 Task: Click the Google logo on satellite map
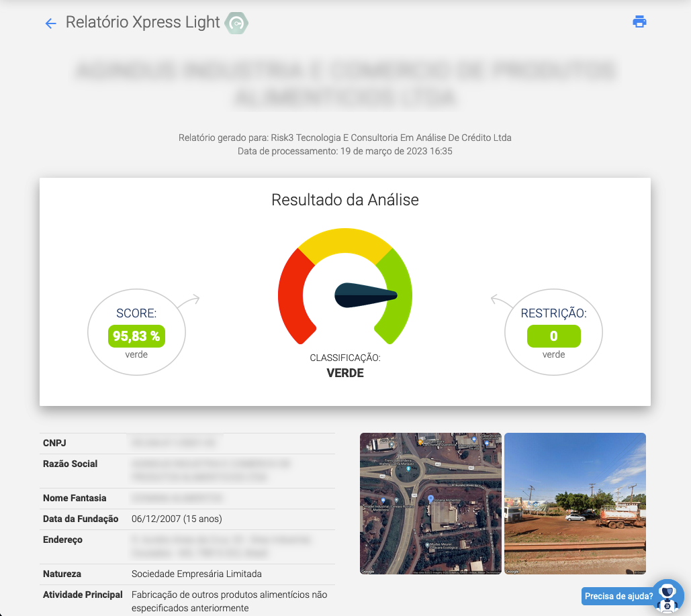pyautogui.click(x=368, y=571)
